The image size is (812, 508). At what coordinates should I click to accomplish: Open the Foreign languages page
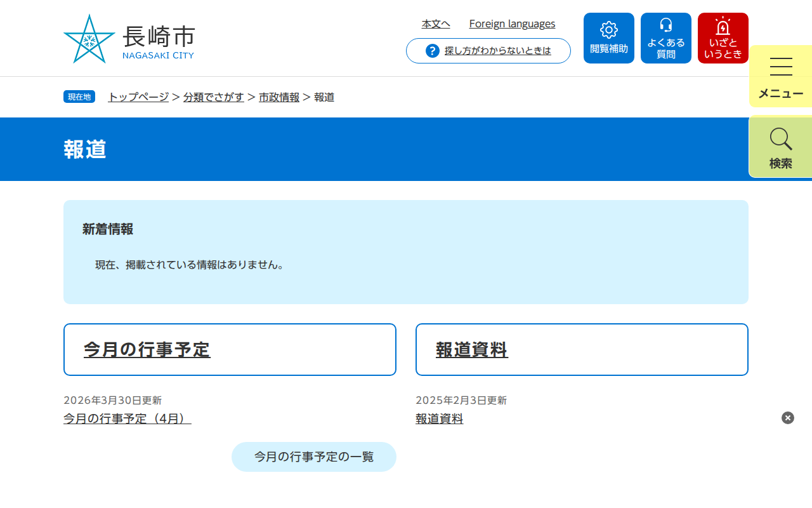512,23
